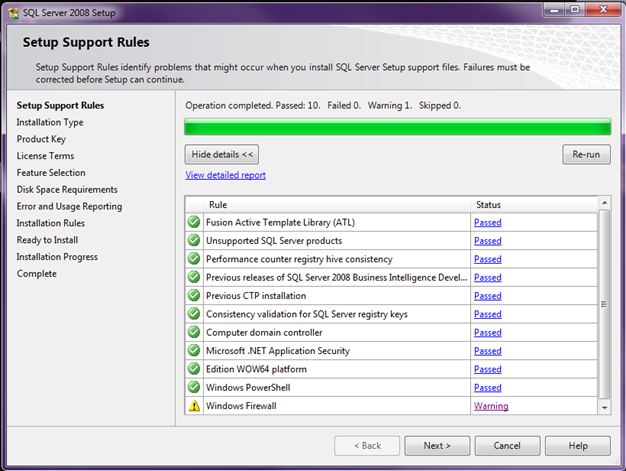The width and height of the screenshot is (626, 471).
Task: Click the Windows Firewall rule name
Action: [241, 406]
